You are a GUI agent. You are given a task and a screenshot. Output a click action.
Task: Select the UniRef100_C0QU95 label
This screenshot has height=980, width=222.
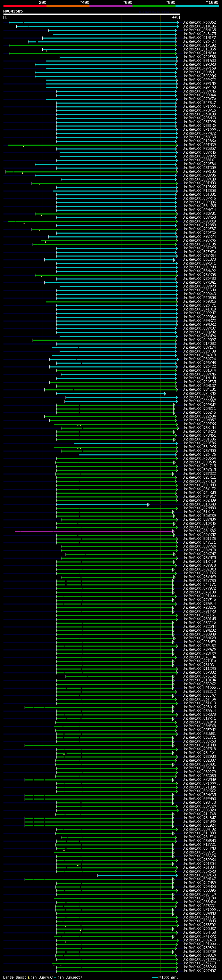tap(199, 891)
